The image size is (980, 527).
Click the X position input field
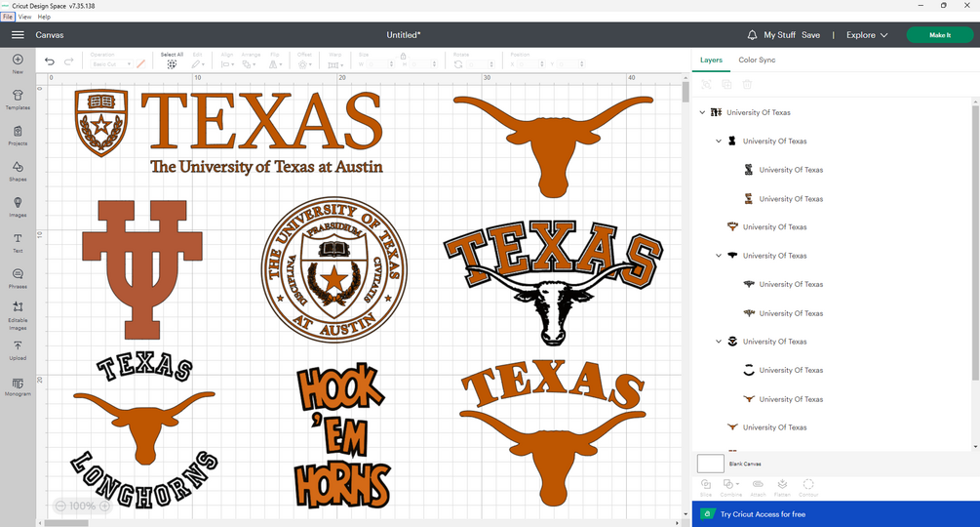pyautogui.click(x=529, y=64)
